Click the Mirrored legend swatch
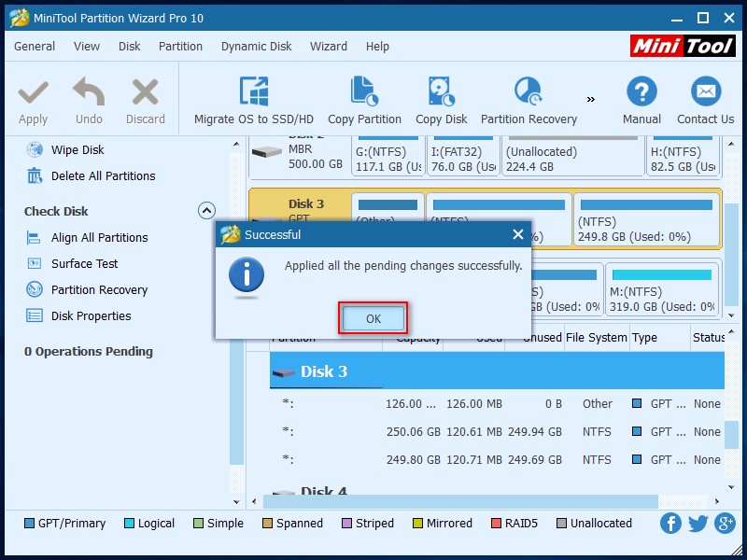This screenshot has height=560, width=747. [417, 524]
